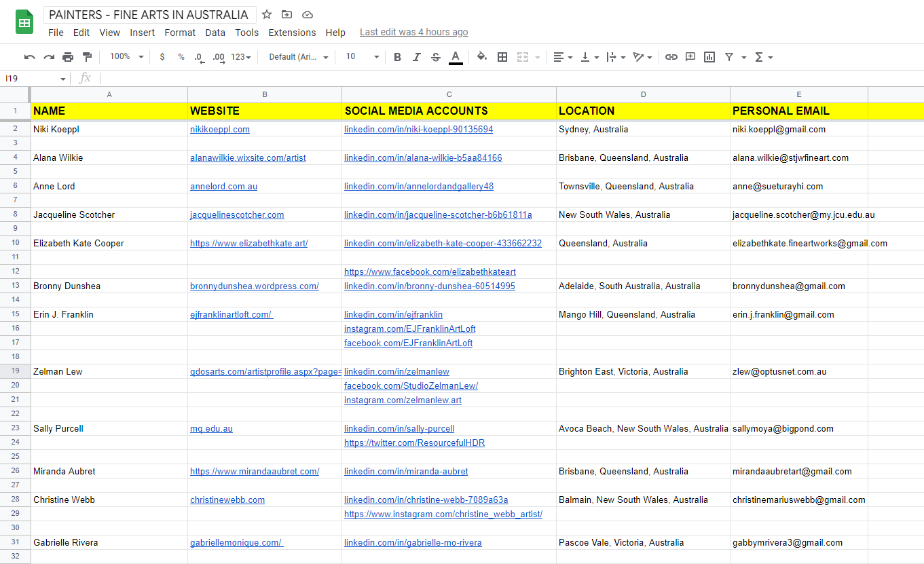Activate the Paint format tool
This screenshot has height=564, width=924.
[x=87, y=57]
